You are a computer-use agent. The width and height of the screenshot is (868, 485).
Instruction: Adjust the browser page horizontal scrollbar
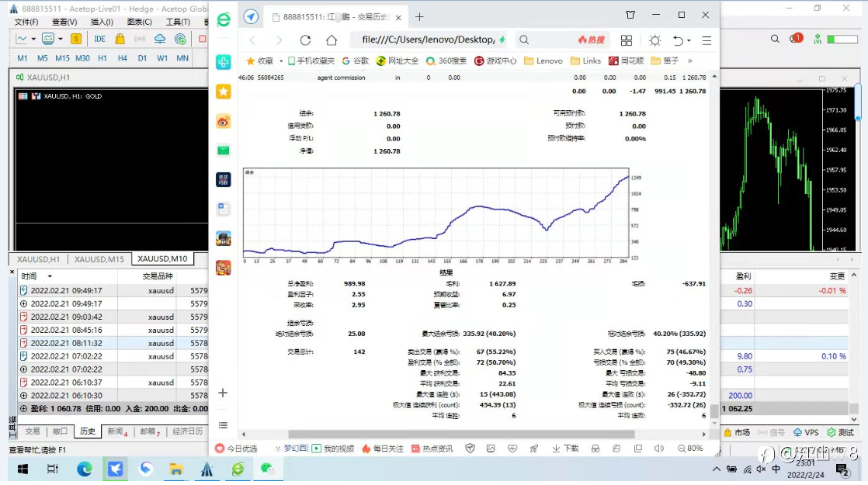click(x=461, y=434)
